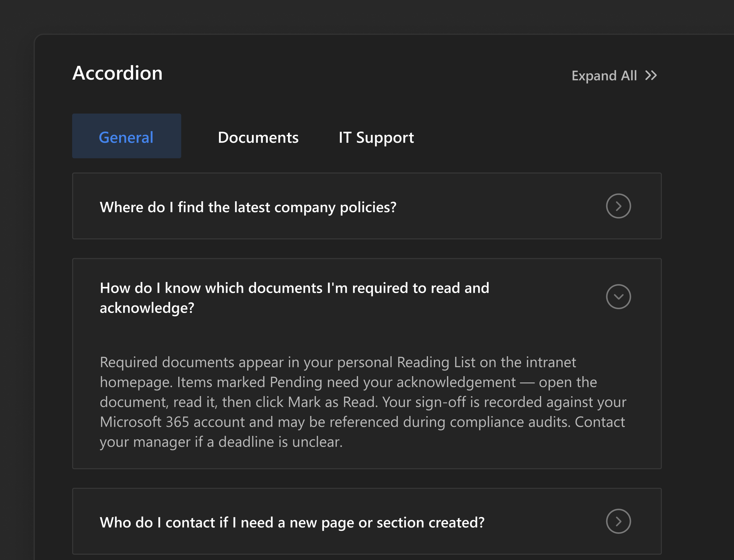Click the 'Required documents appear' answer paragraph
The width and height of the screenshot is (734, 560).
tap(363, 402)
